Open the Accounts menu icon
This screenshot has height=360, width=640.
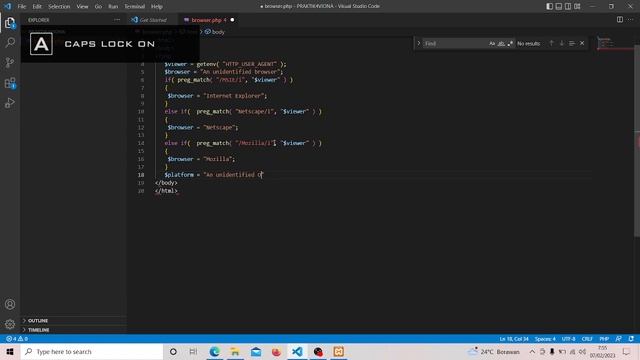[10, 304]
